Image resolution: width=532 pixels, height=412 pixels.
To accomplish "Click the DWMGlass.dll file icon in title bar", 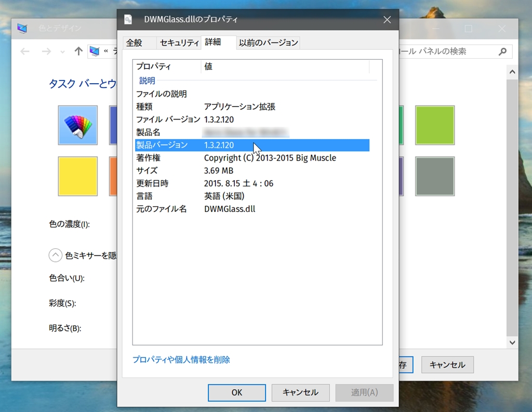I will pyautogui.click(x=128, y=20).
